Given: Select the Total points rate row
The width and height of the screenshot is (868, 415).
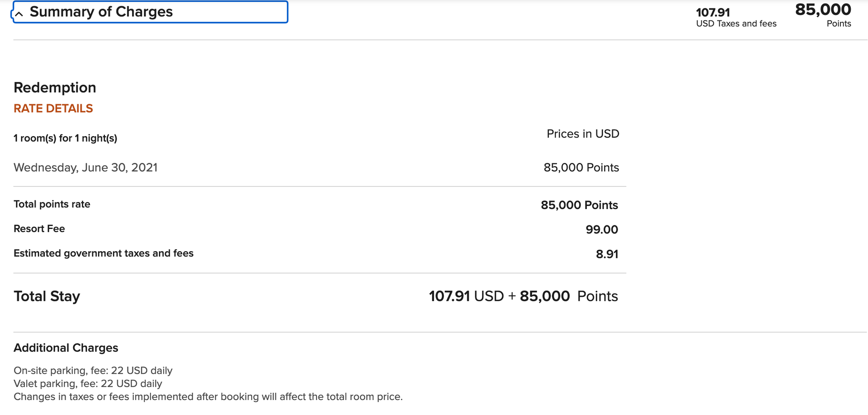Looking at the screenshot, I should [x=52, y=204].
